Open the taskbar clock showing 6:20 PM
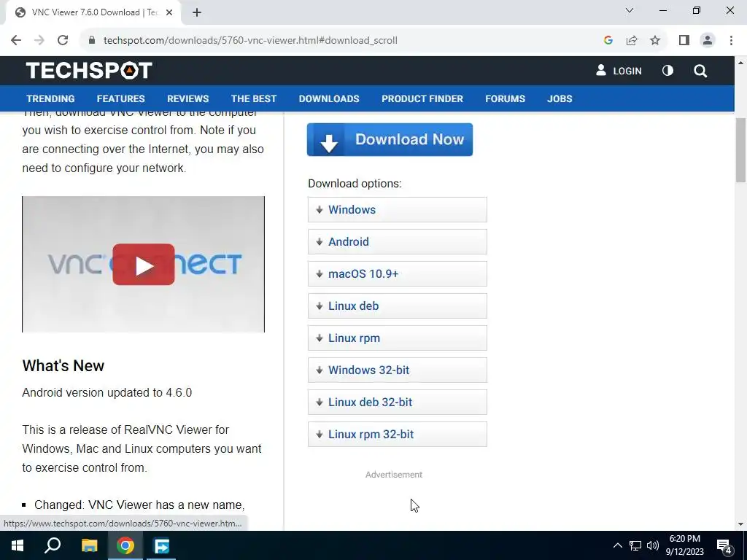 pos(684,545)
